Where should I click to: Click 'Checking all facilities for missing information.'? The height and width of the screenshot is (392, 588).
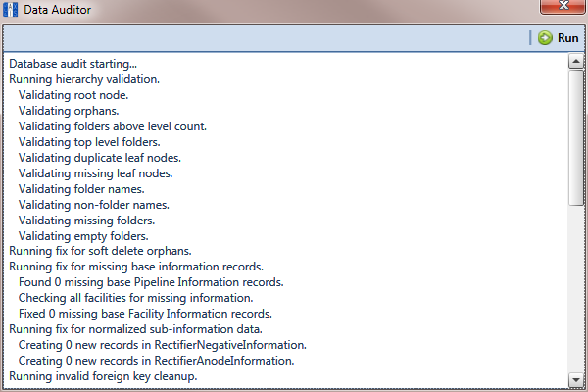(136, 298)
